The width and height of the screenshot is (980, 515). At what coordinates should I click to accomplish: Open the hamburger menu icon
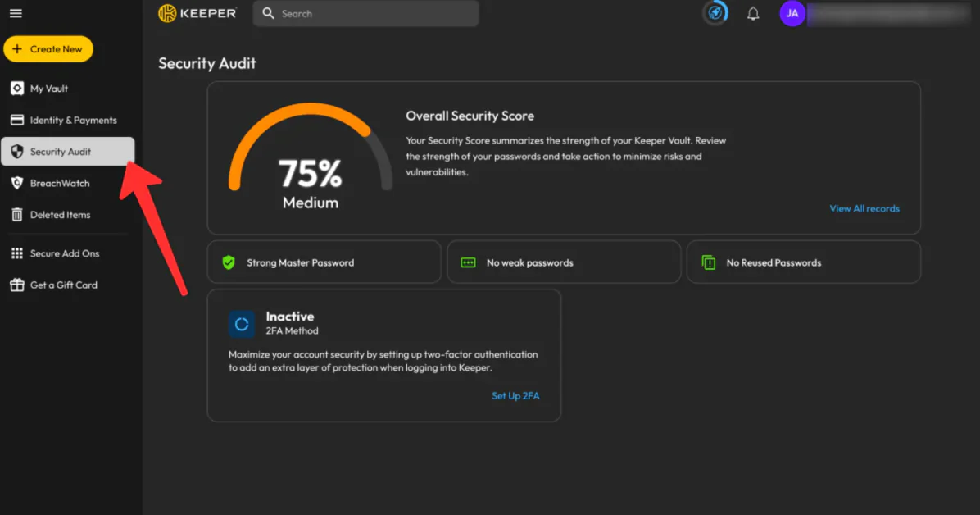pyautogui.click(x=16, y=13)
